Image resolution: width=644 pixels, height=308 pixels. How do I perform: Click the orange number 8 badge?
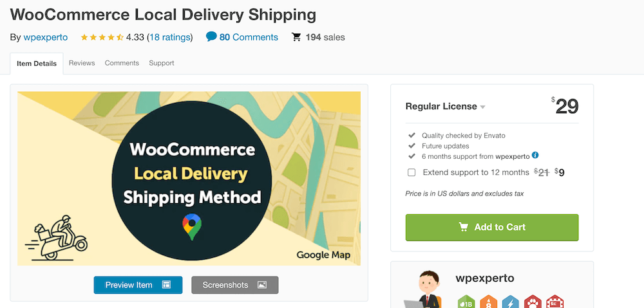tap(488, 303)
